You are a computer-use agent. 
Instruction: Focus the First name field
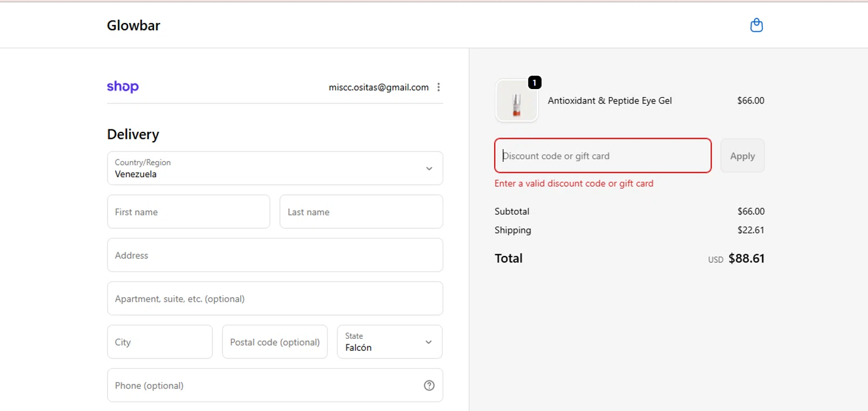(x=189, y=212)
